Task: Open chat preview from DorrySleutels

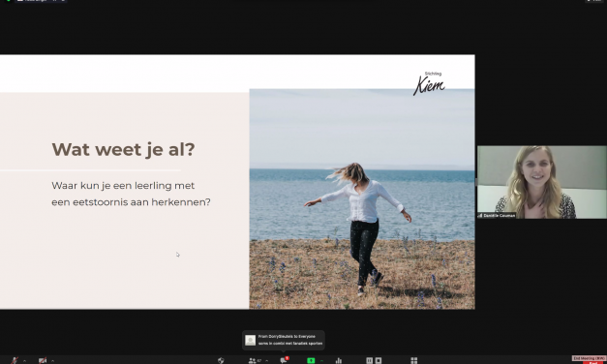Action: pos(284,340)
